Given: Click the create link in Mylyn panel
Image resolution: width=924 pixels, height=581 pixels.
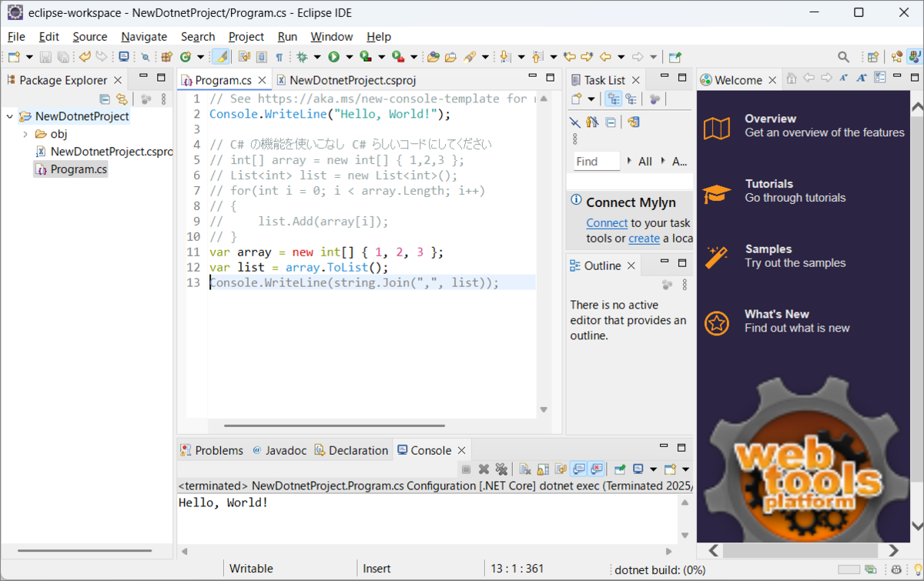Looking at the screenshot, I should [x=644, y=239].
